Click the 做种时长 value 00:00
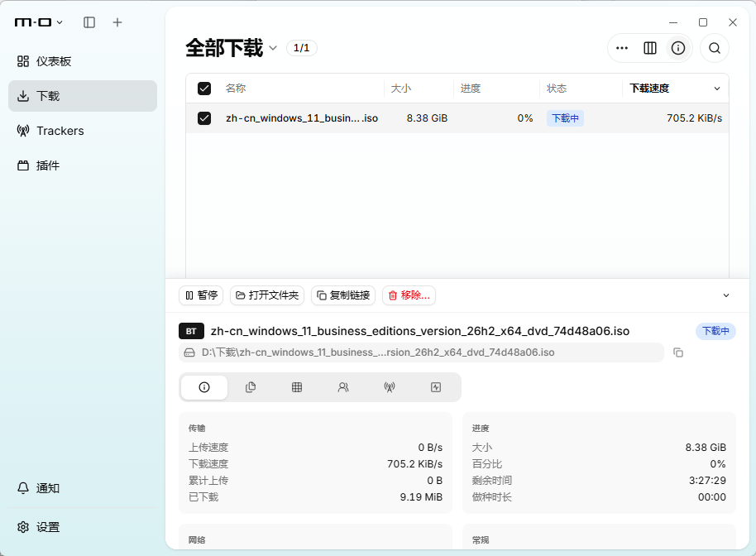 click(x=711, y=496)
